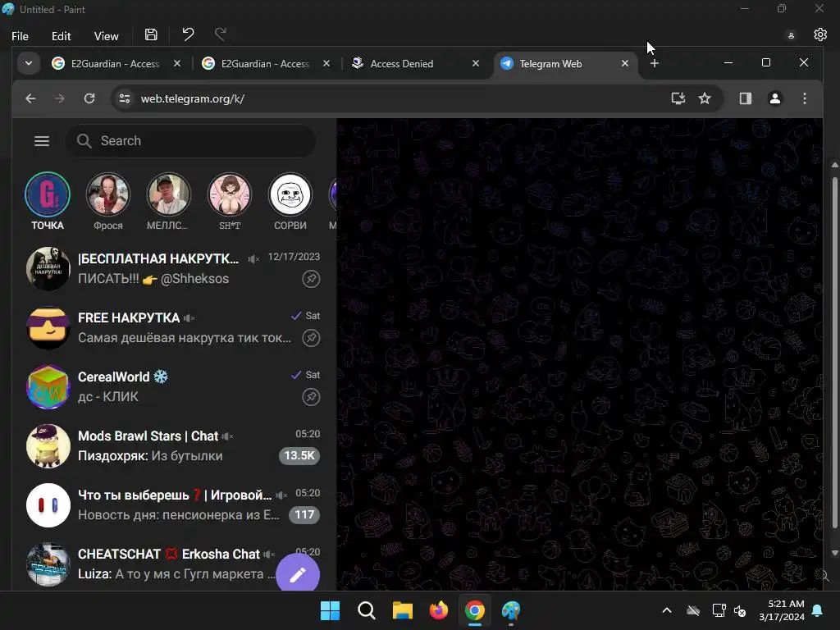Click the FREE НАКРУТКА sunglasses avatar
The image size is (840, 630).
point(48,327)
